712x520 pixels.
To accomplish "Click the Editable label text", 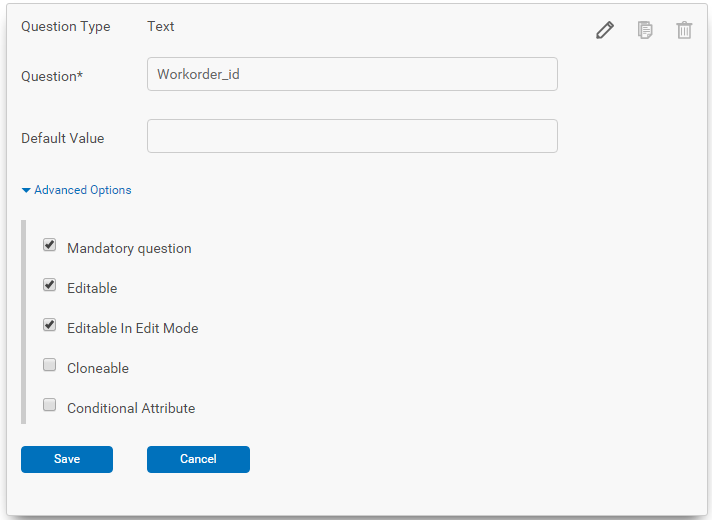I will pyautogui.click(x=92, y=288).
